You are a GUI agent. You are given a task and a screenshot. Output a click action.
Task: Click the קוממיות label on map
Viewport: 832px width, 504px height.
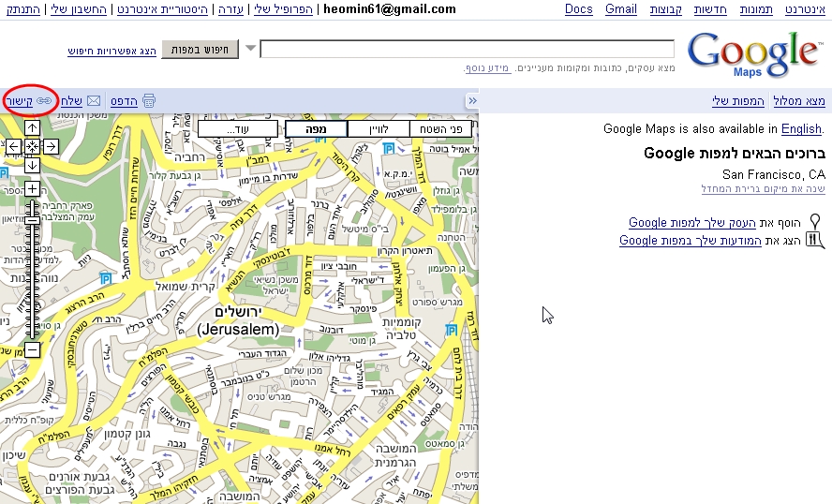pyautogui.click(x=402, y=322)
